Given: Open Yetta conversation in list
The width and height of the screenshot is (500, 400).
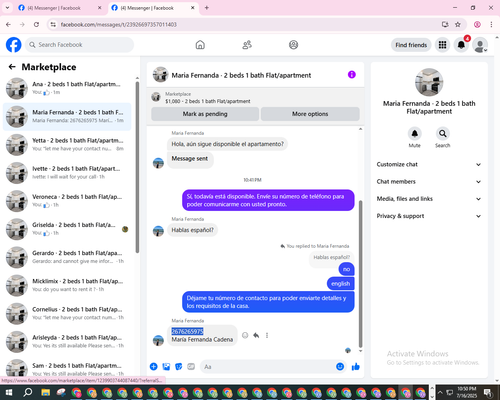Looking at the screenshot, I should coord(67,145).
